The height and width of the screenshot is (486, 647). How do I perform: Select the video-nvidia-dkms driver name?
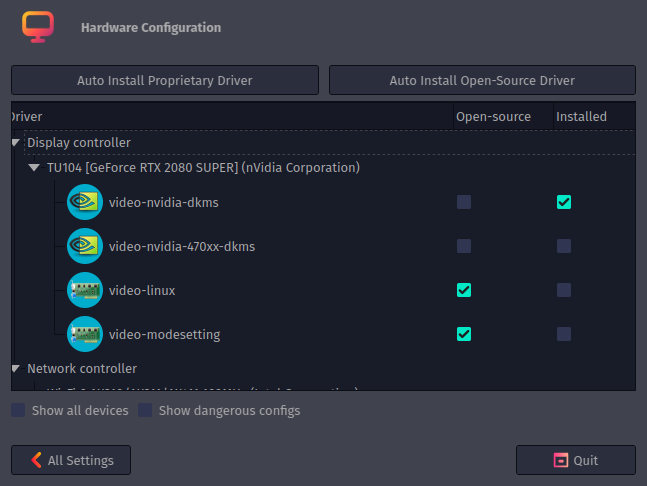(x=164, y=203)
